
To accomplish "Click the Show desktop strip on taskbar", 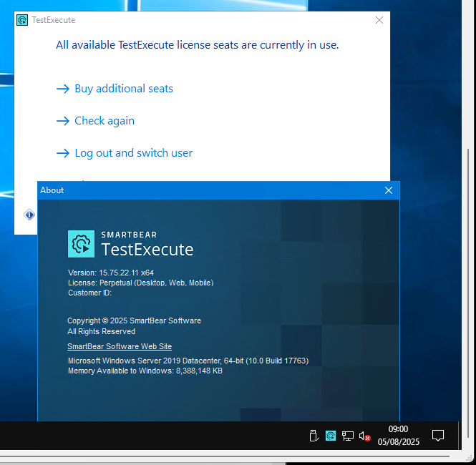I will pyautogui.click(x=459, y=436).
